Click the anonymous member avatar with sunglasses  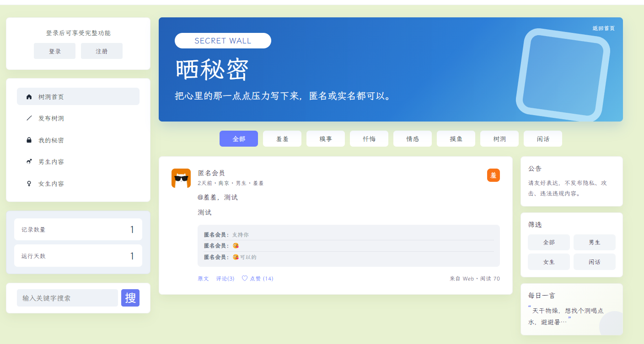coord(181,178)
